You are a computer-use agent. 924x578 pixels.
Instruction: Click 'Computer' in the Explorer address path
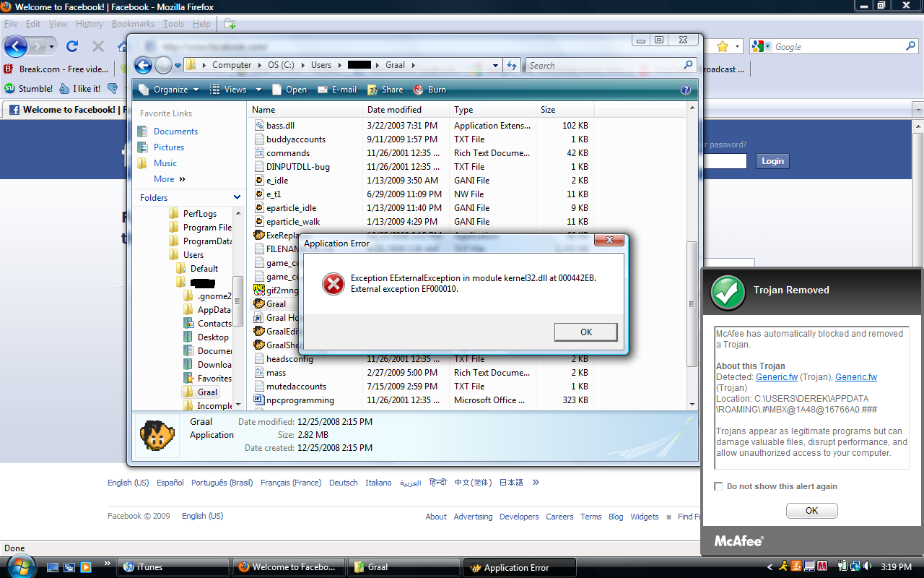tap(232, 65)
